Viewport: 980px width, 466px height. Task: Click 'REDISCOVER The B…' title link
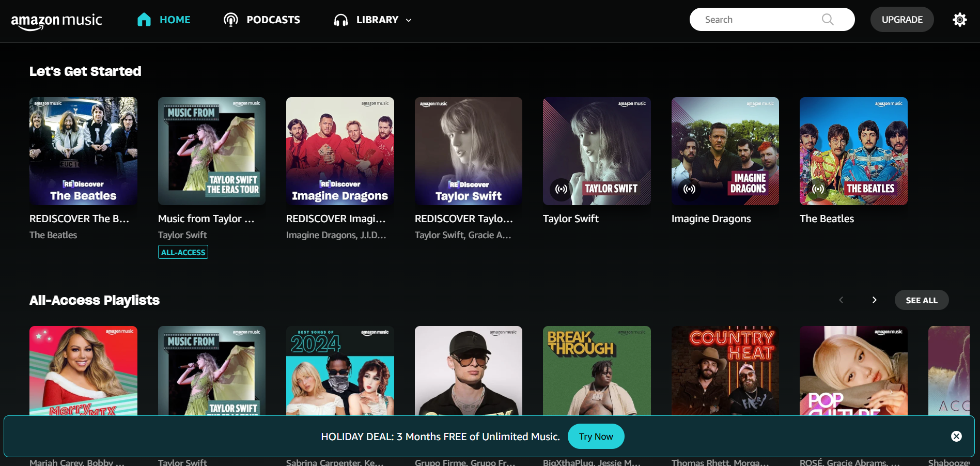(x=79, y=219)
